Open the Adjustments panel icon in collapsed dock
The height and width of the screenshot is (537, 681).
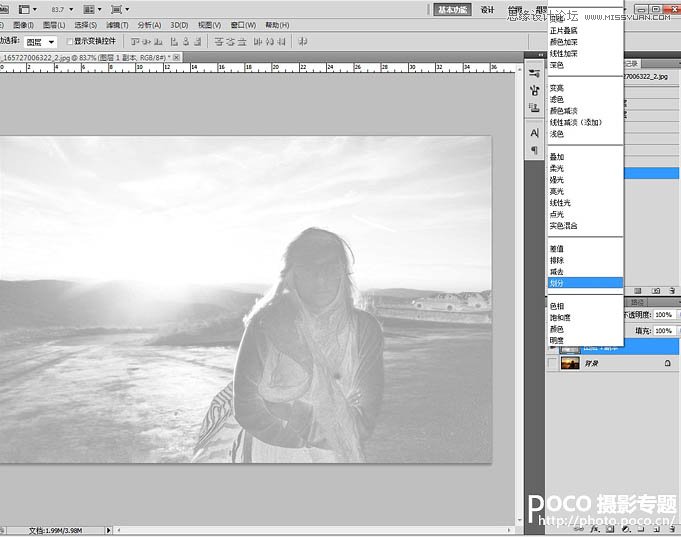click(534, 73)
